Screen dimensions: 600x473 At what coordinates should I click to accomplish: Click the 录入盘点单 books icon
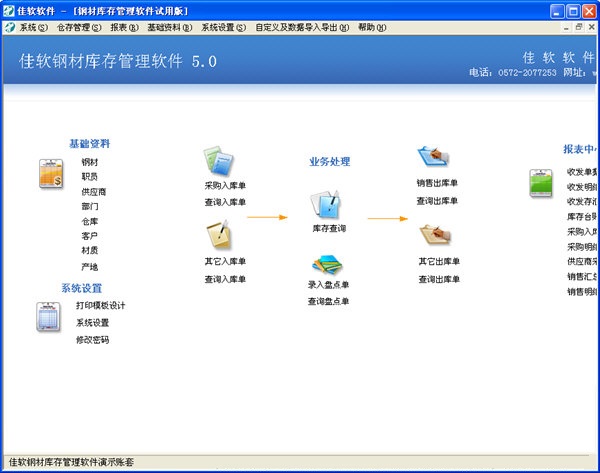(327, 265)
